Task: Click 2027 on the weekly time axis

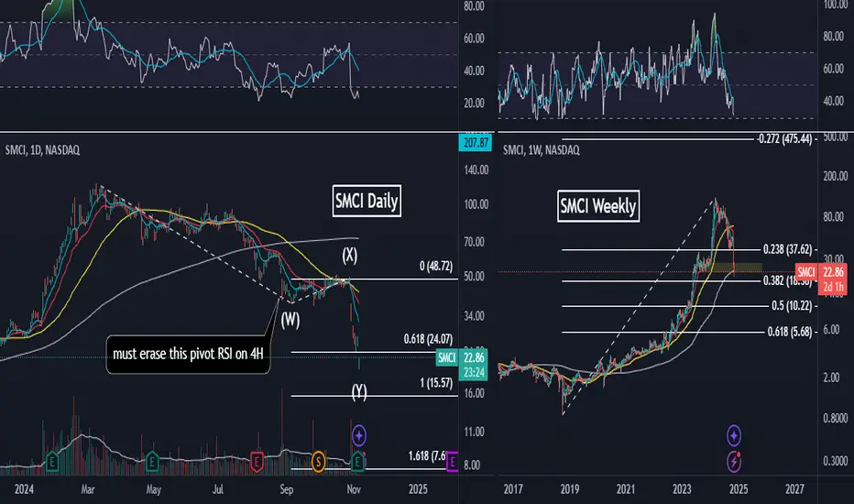Action: 794,489
